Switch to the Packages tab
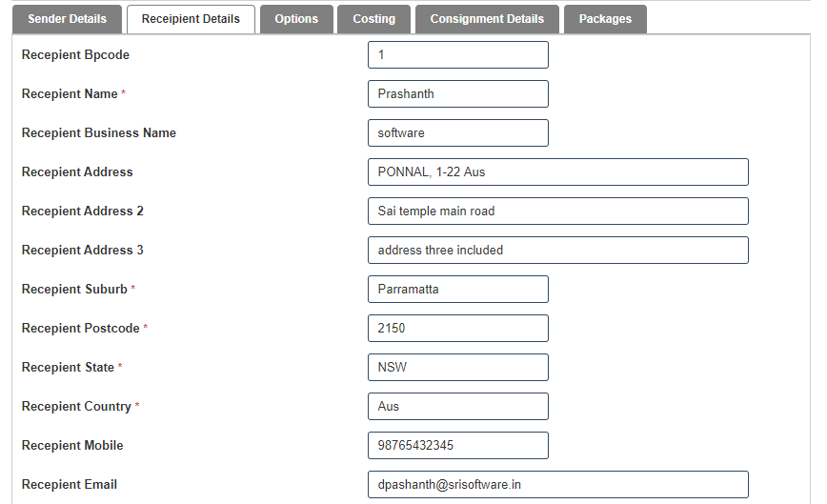827x504 pixels. [605, 19]
